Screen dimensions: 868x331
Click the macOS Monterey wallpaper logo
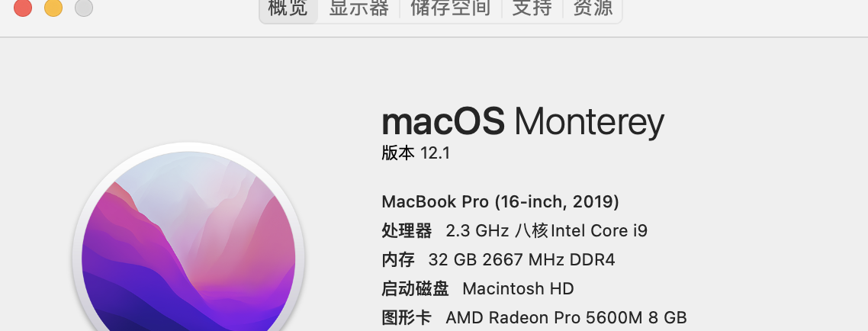tap(188, 252)
